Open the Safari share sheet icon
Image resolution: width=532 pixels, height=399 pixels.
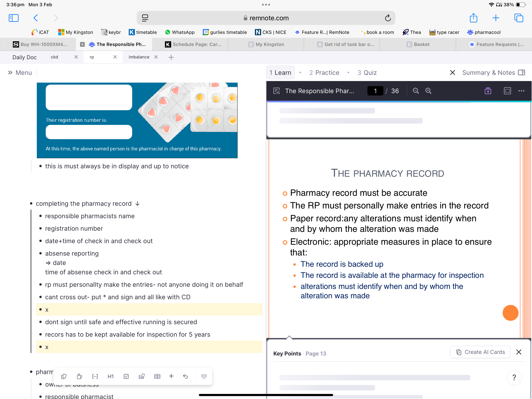coord(473,18)
